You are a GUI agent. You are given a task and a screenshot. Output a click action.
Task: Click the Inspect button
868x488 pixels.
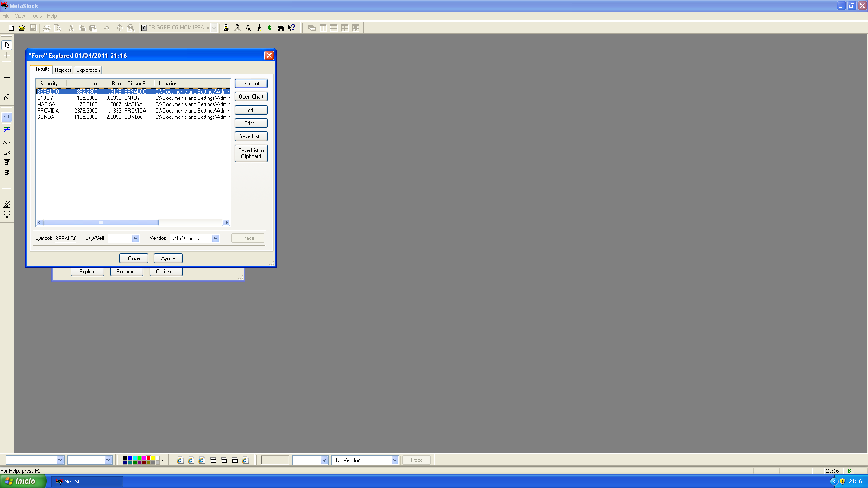251,84
